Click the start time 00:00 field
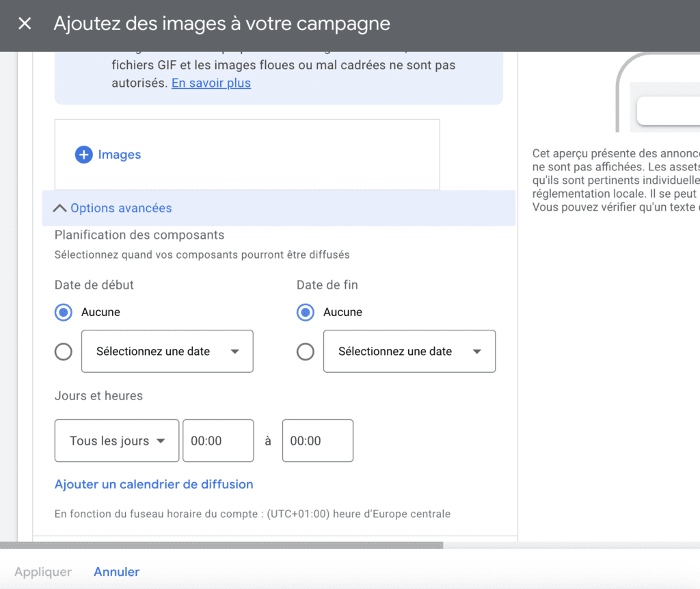Image resolution: width=700 pixels, height=589 pixels. (217, 441)
